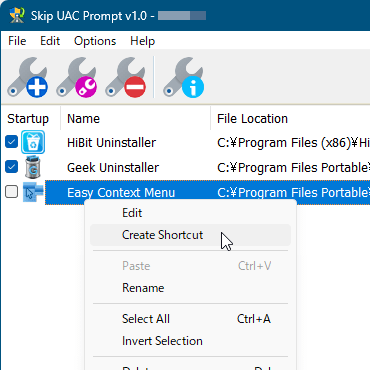
Task: Select Rename in the context menu
Action: [x=190, y=288]
